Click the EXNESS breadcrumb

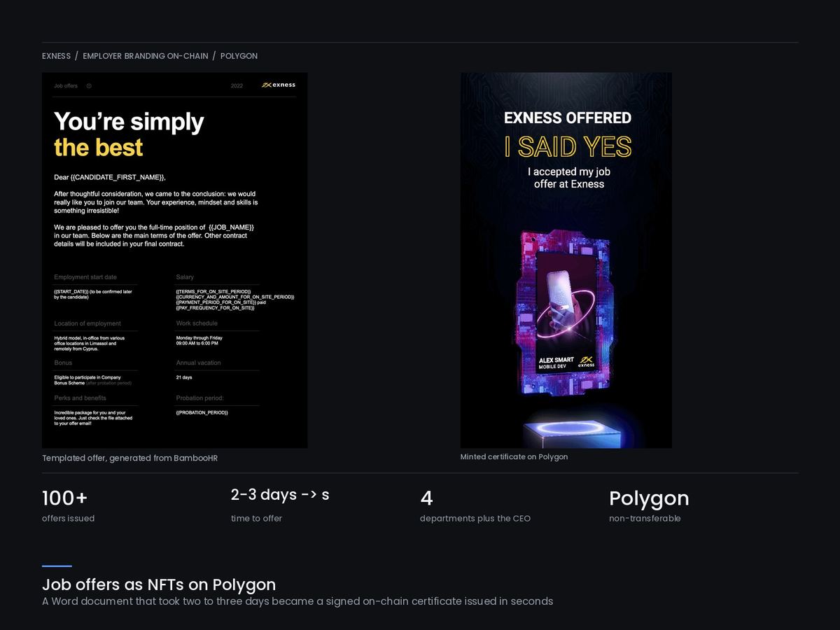(56, 56)
